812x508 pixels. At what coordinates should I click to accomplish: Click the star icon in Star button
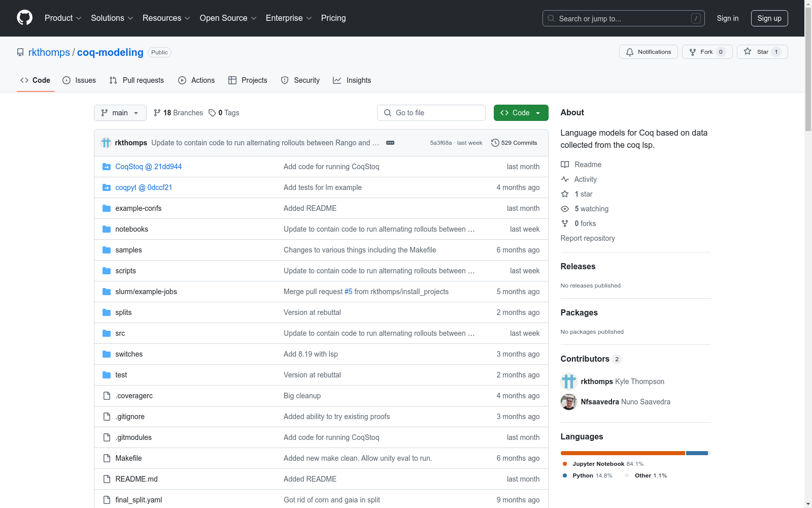[748, 51]
